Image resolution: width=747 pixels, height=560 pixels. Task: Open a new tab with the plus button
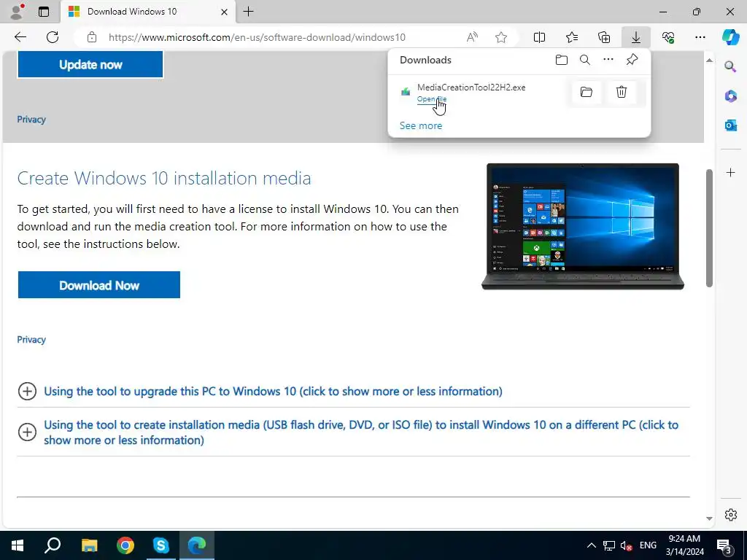[248, 12]
